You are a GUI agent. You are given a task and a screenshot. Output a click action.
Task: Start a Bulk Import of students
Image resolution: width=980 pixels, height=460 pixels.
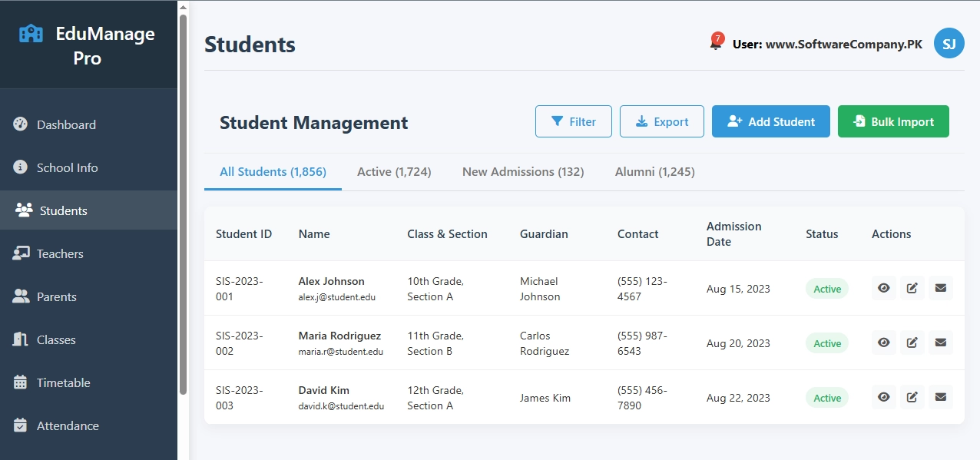pos(893,121)
